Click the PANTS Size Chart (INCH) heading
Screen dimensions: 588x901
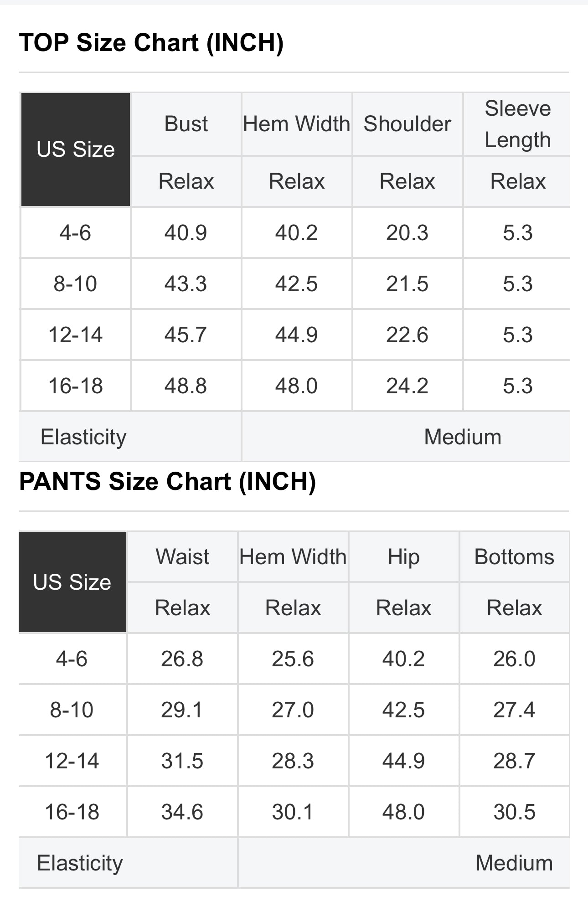click(x=167, y=482)
